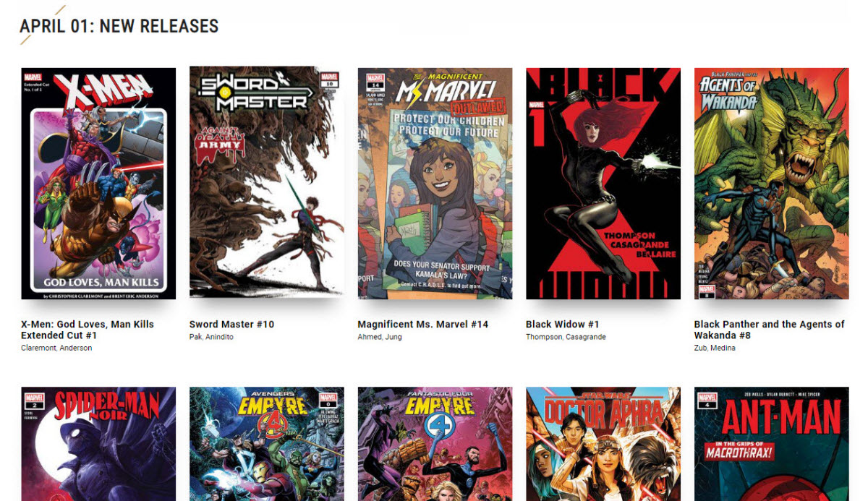Open the Spider-Man Noir cover thumbnail
This screenshot has height=501, width=868.
point(98,444)
